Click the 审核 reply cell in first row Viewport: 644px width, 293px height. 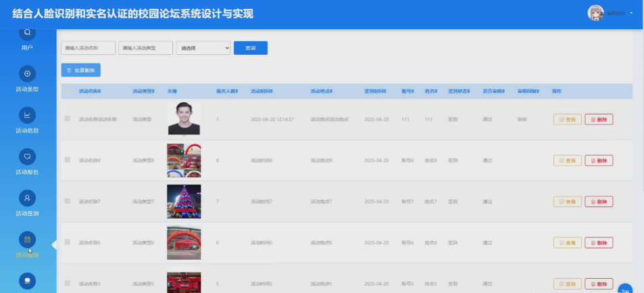(522, 119)
